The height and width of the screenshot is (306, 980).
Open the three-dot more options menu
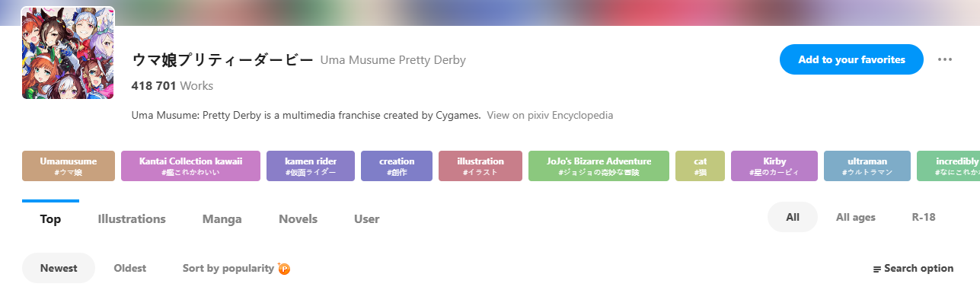tap(945, 59)
